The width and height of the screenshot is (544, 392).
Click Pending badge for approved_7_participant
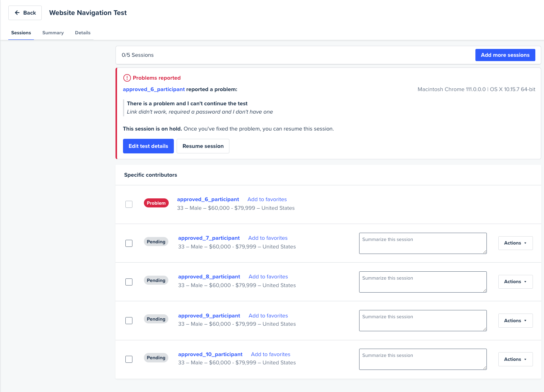point(156,242)
